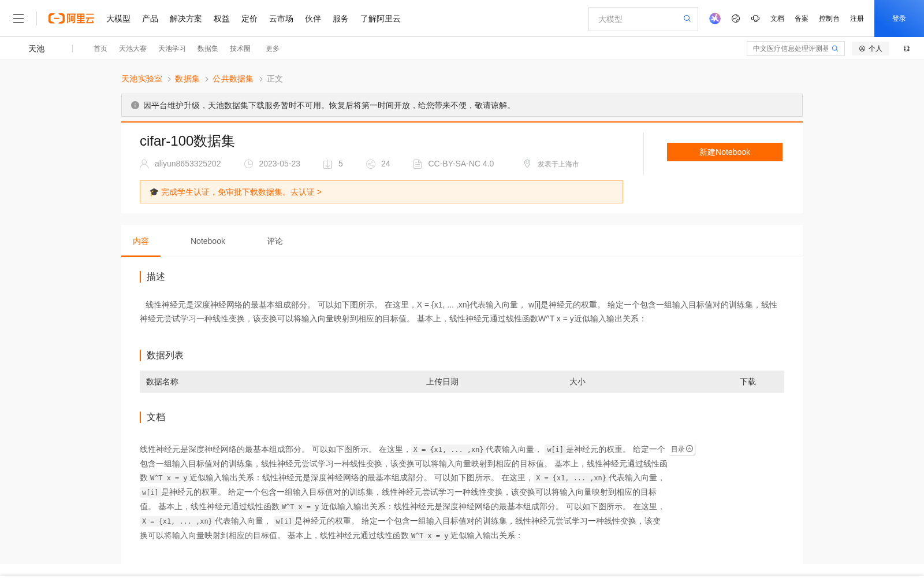Screen dimensions: 924x578
Task: Switch to the Notebook tab
Action: [x=208, y=241]
